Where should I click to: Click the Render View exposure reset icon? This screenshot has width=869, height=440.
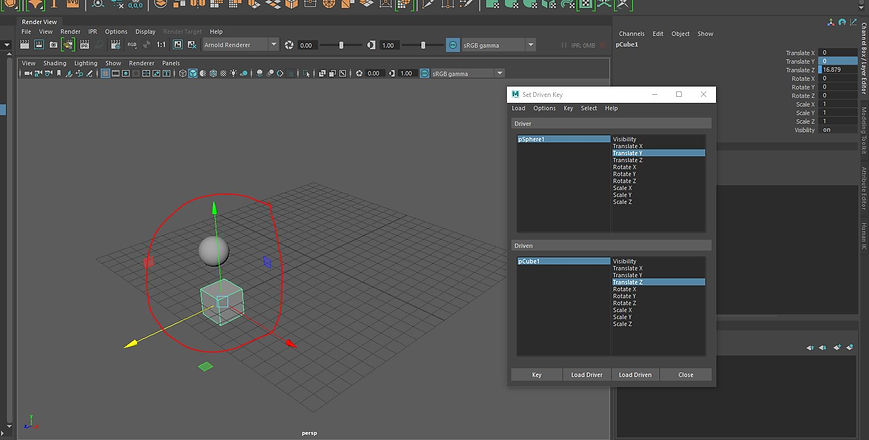coord(289,45)
